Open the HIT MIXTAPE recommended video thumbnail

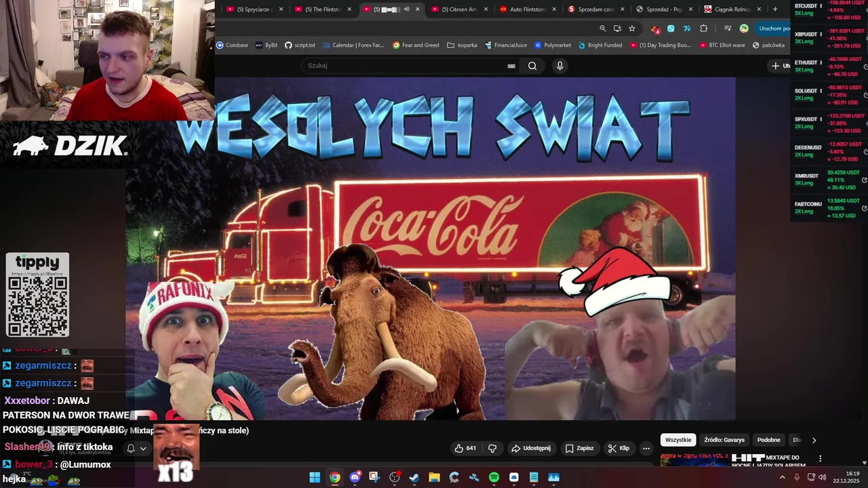[694, 460]
